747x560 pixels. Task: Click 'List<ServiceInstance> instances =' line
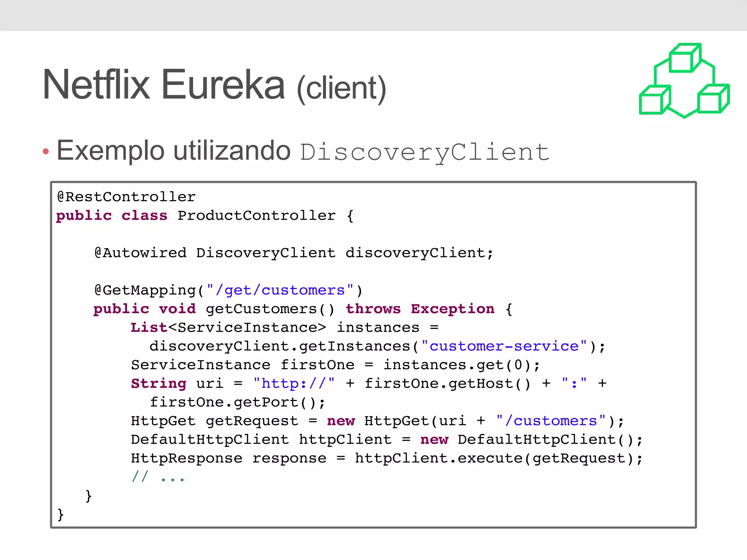285,327
